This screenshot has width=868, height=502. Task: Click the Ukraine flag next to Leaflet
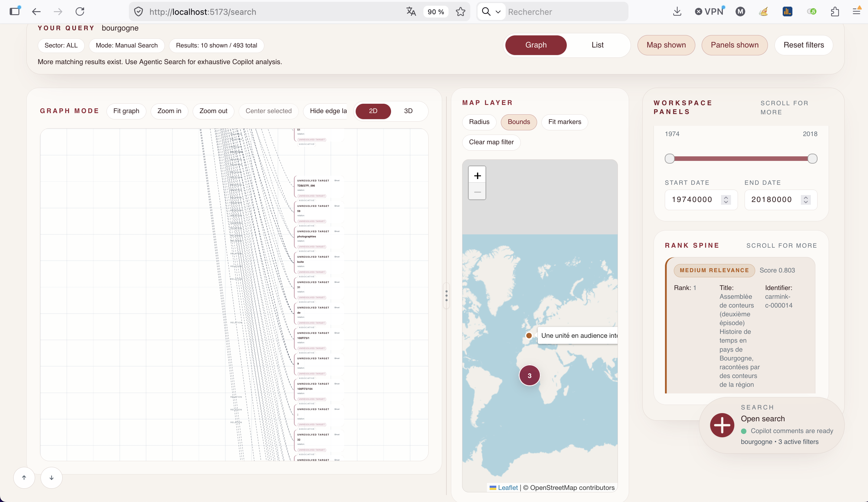493,487
